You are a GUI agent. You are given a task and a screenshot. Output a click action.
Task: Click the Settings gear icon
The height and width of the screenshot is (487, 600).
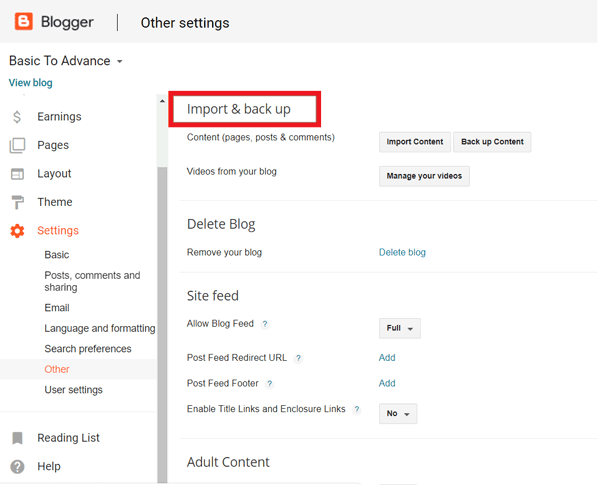tap(17, 231)
